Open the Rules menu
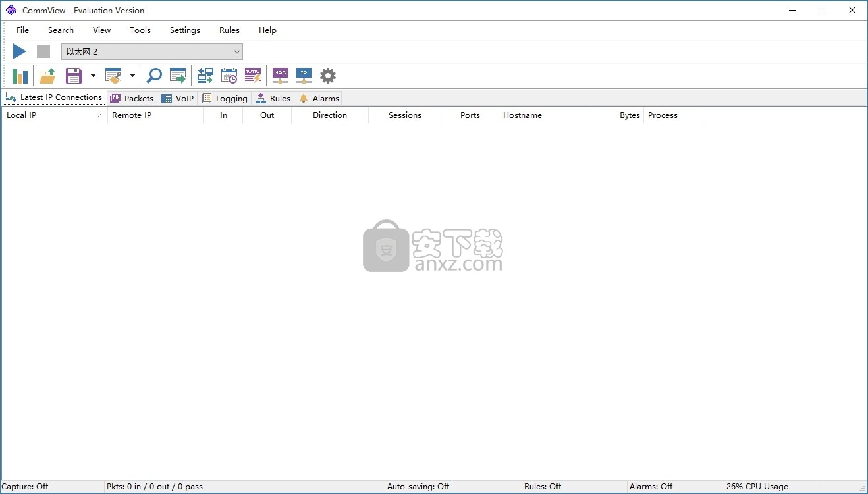Screen dimensions: 868x494 (230, 30)
